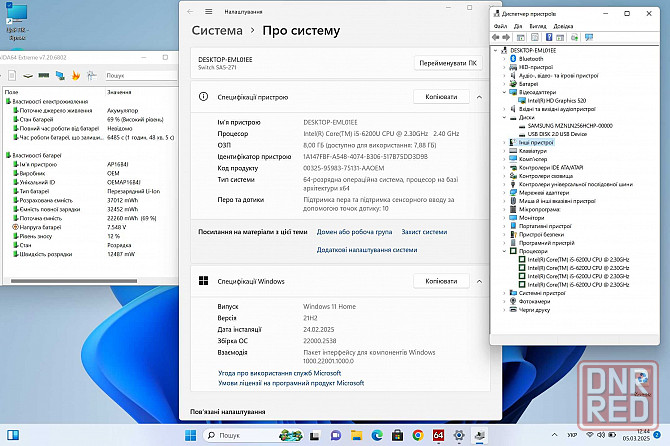Open the Вигляд menu in Device Manager
670x446 pixels.
tap(538, 26)
